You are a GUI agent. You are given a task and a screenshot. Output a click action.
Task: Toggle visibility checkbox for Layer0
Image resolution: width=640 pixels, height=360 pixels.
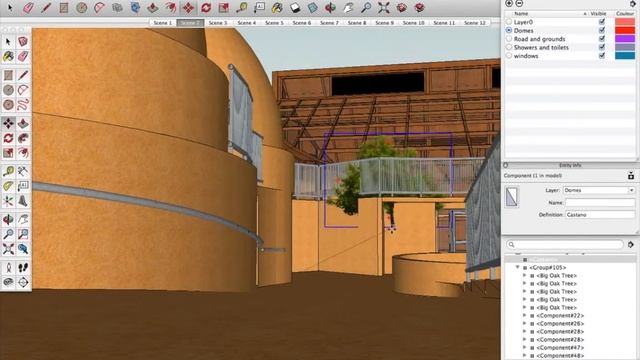coord(602,22)
